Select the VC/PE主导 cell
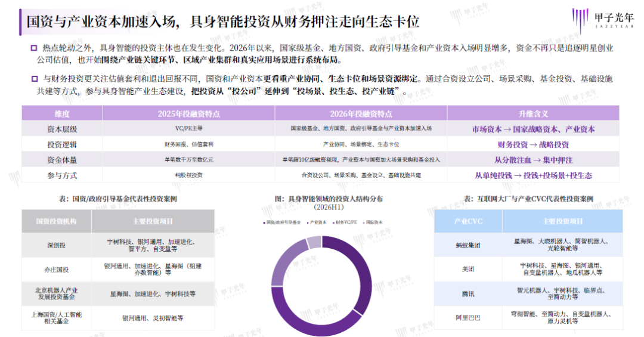 point(188,128)
